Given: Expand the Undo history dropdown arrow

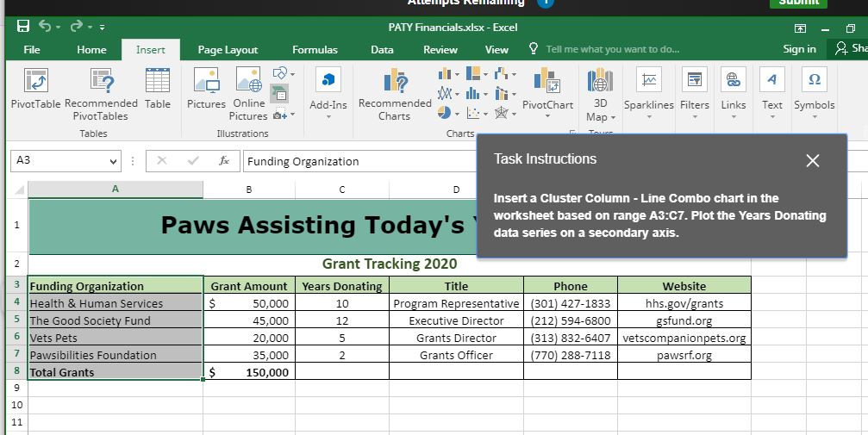Looking at the screenshot, I should click(58, 27).
